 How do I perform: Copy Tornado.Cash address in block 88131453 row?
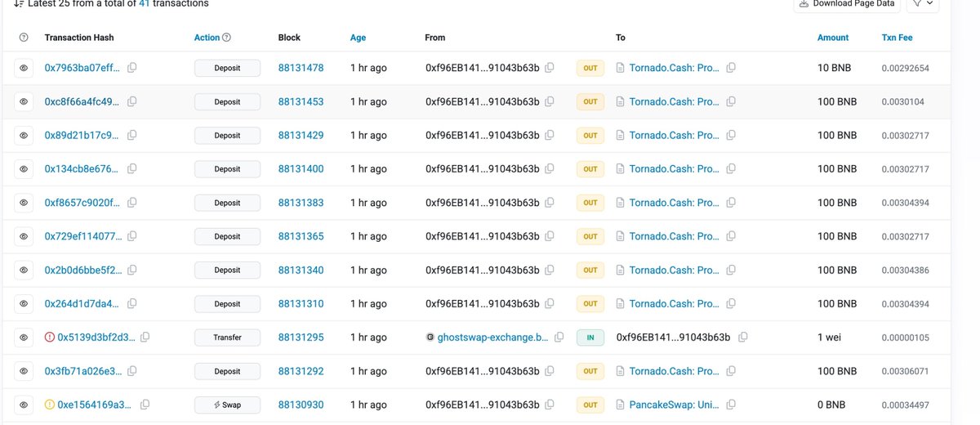tap(731, 101)
